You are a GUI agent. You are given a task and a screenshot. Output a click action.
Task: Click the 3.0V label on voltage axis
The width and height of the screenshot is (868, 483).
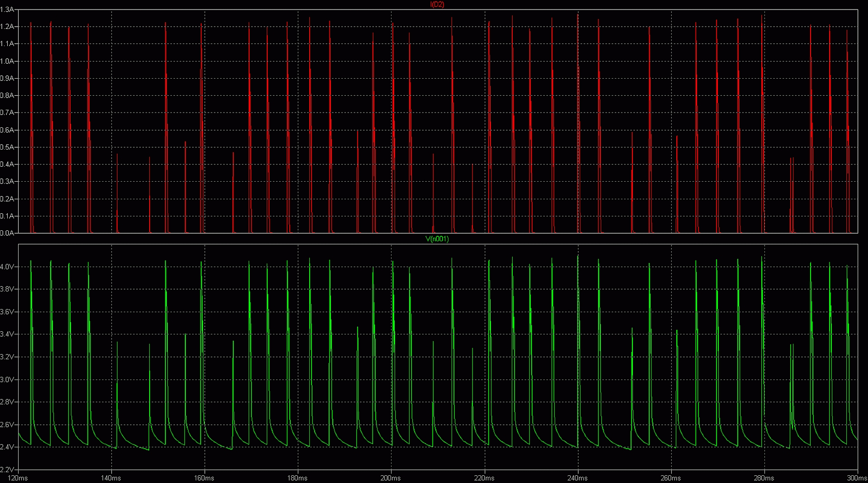tap(7, 380)
